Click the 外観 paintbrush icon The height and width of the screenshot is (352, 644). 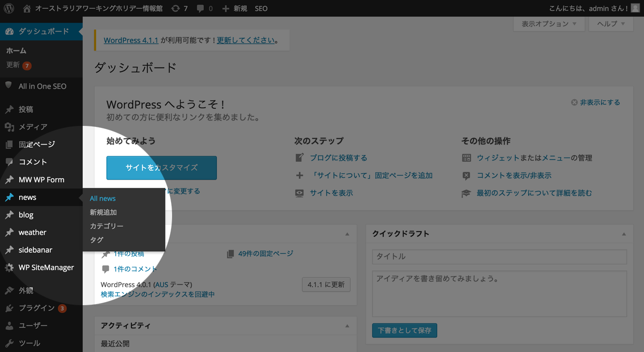(x=9, y=291)
